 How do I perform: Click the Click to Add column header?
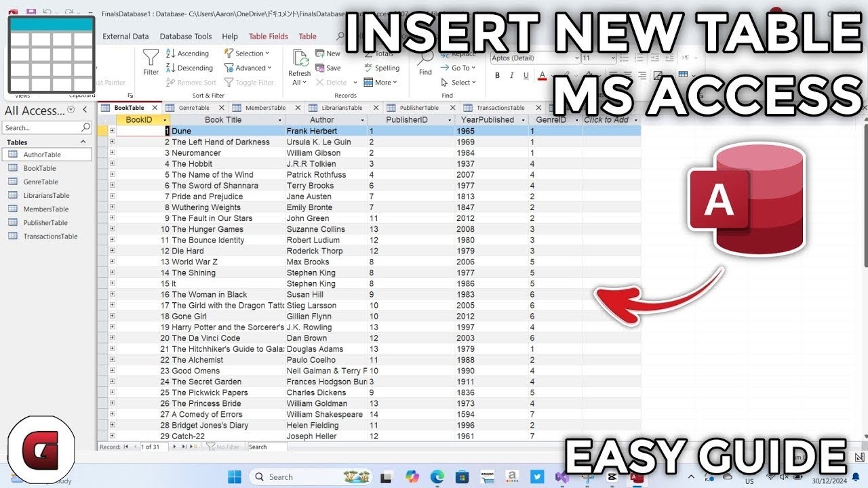[610, 120]
